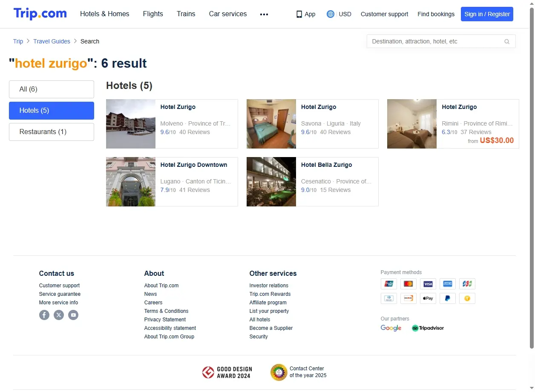Click the Mastercard payment icon

tap(408, 284)
